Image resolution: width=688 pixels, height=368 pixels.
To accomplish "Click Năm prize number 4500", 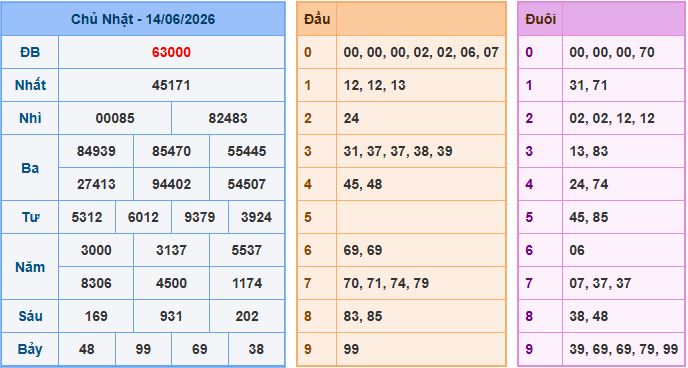I will pyautogui.click(x=171, y=283).
